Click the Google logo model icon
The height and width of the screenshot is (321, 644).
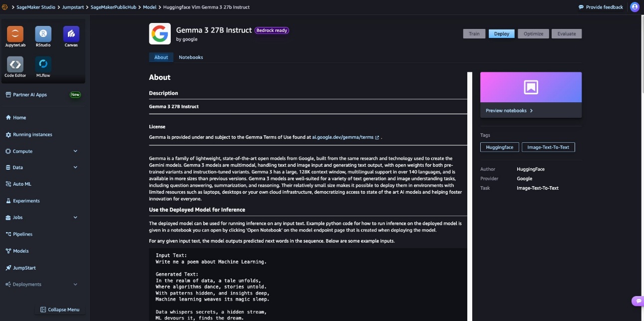click(x=160, y=34)
